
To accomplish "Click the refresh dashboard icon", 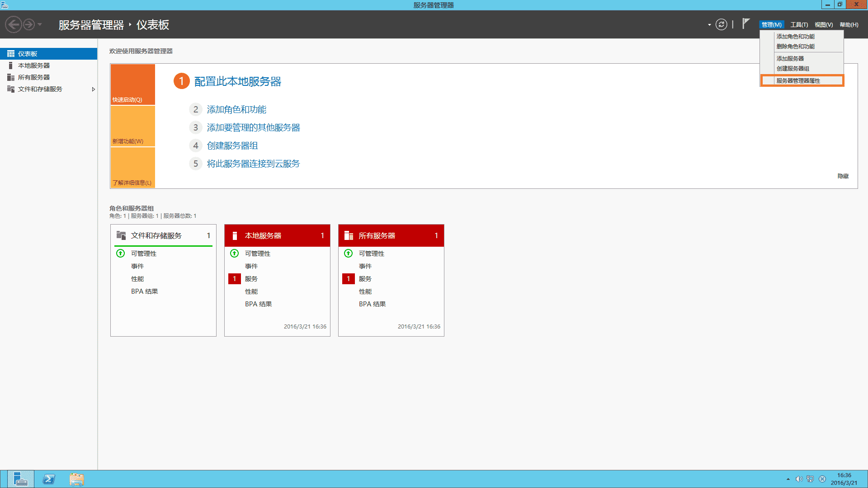I will [722, 24].
